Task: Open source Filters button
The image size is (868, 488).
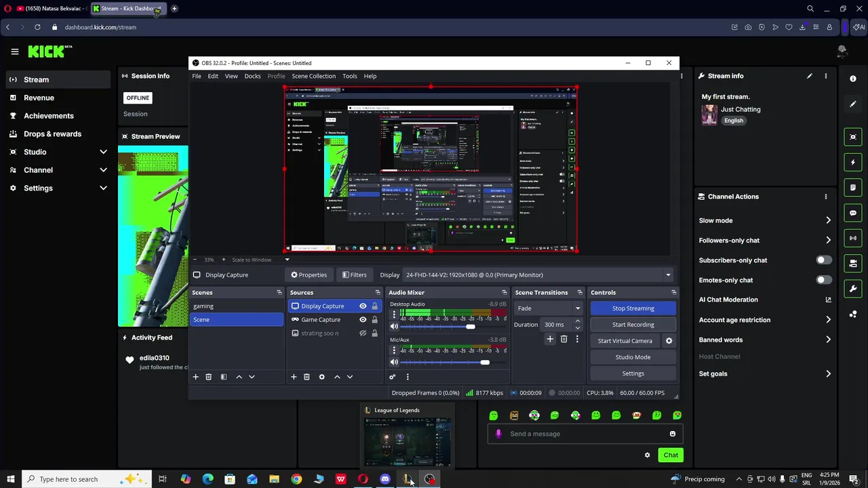Action: 355,275
